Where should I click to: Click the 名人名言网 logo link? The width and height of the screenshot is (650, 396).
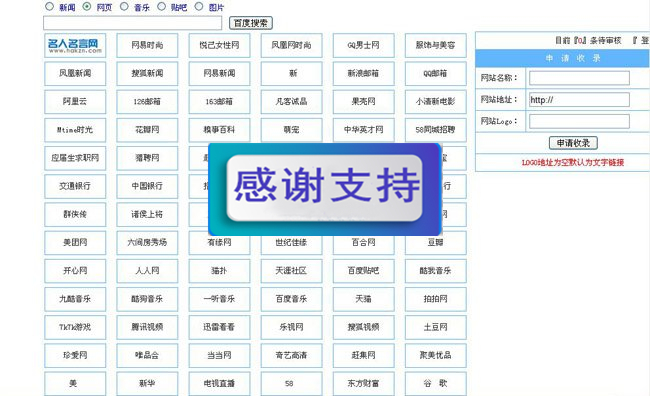[75, 45]
